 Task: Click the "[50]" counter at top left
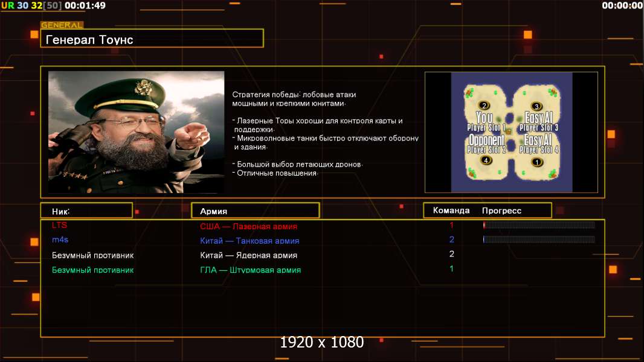pos(52,5)
